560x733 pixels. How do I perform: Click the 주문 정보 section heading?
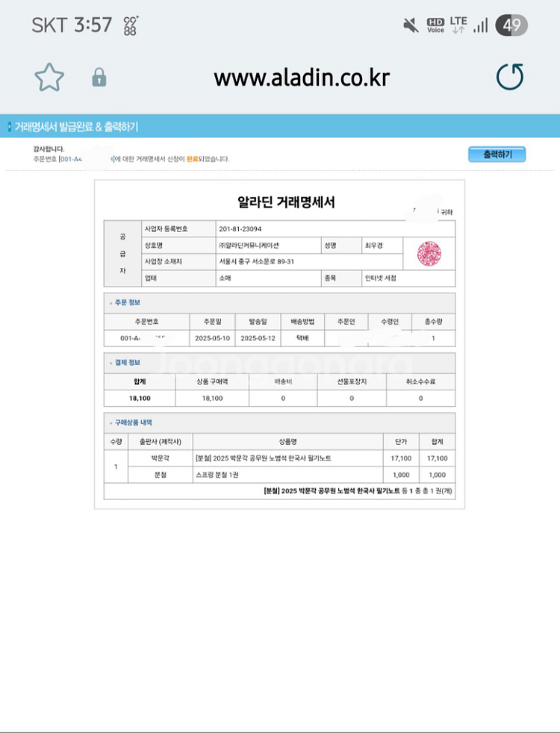coord(128,303)
